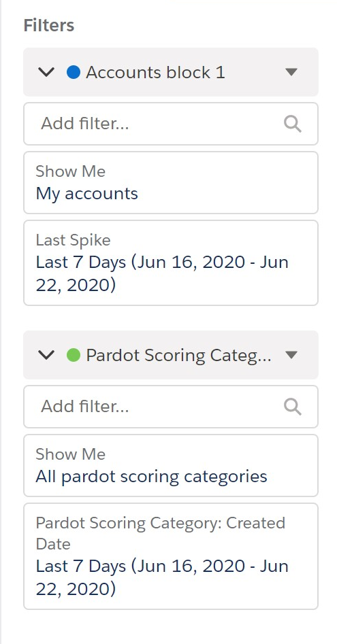This screenshot has height=644, width=337.
Task: Click the search magnifier in Pardot Add filter
Action: coord(293,407)
